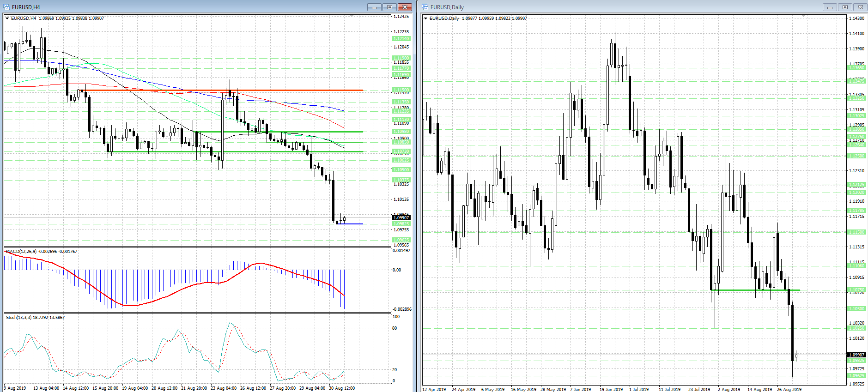Click the green 1.12140 level label on the H4 chart

(x=401, y=39)
